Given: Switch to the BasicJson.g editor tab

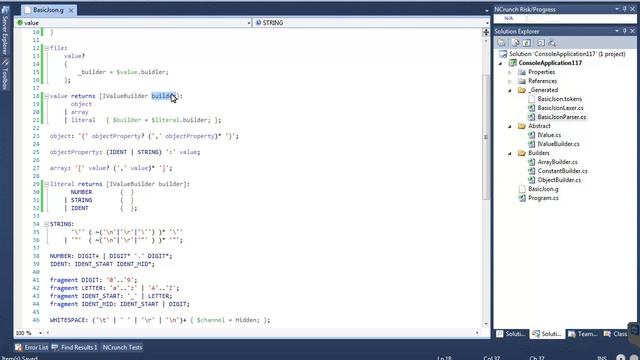Looking at the screenshot, I should (48, 10).
